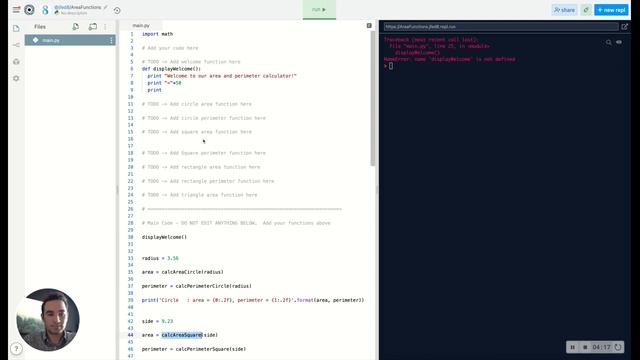Click the Files panel heading
Screen dimensions: 640x360
40,27
